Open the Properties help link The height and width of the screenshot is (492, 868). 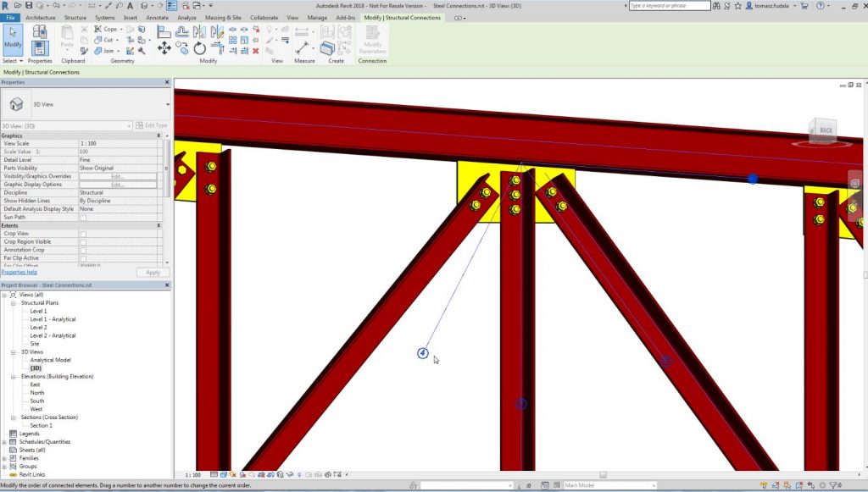point(19,272)
